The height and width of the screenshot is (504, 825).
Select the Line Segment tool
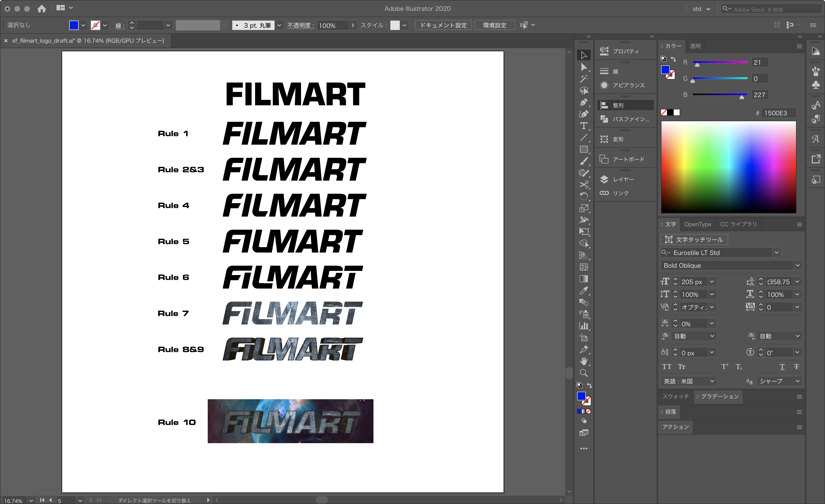click(584, 138)
